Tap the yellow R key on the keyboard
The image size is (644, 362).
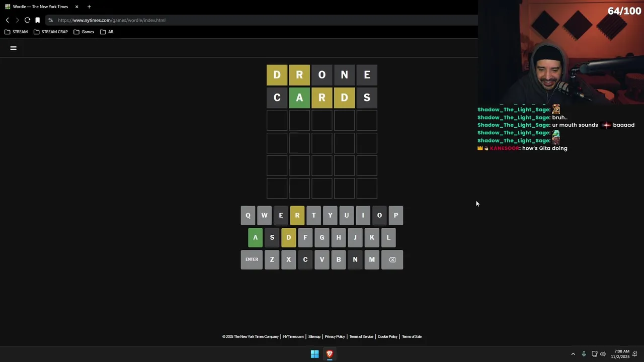click(297, 215)
